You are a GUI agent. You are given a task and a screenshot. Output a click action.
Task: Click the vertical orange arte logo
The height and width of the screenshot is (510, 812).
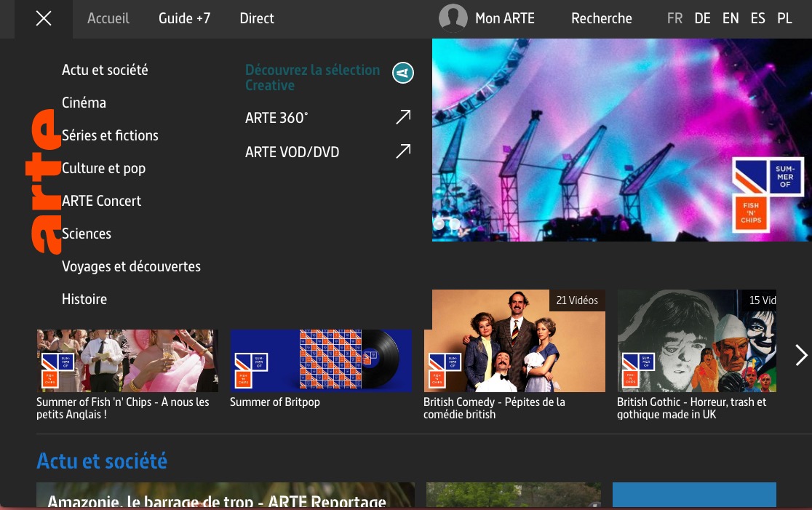point(42,181)
